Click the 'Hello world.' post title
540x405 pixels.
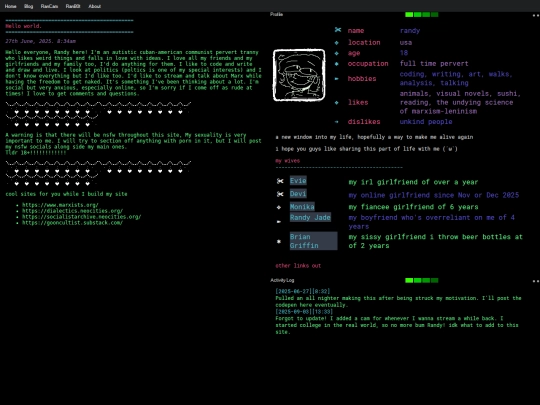click(x=23, y=26)
